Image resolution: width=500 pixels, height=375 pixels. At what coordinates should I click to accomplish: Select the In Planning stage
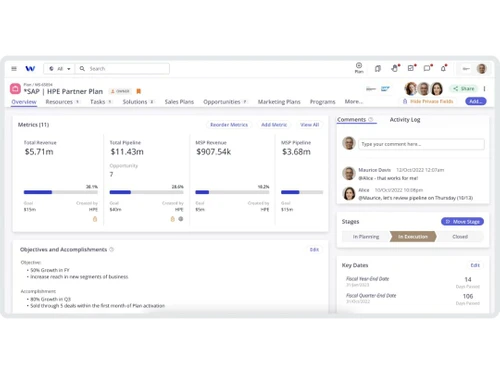(x=366, y=237)
